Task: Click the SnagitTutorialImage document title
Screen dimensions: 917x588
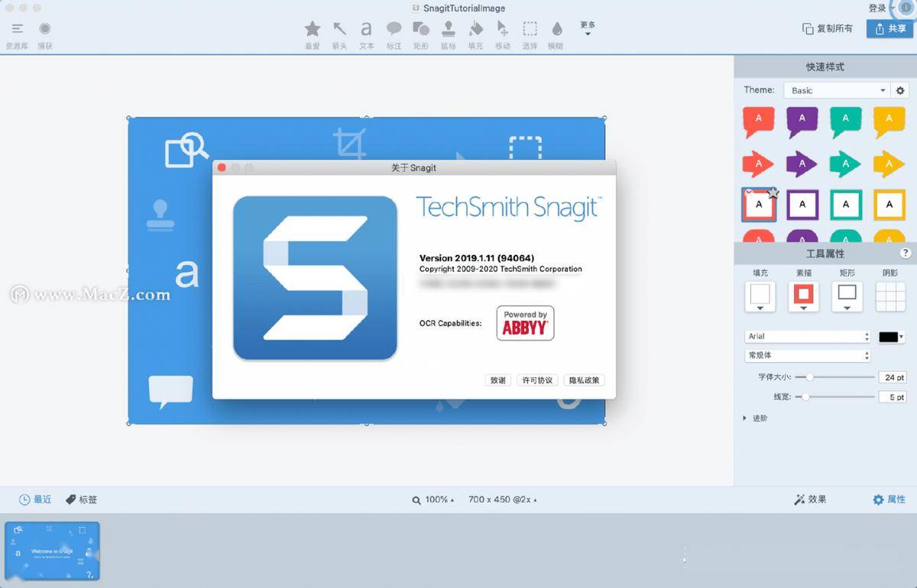Action: (x=464, y=8)
